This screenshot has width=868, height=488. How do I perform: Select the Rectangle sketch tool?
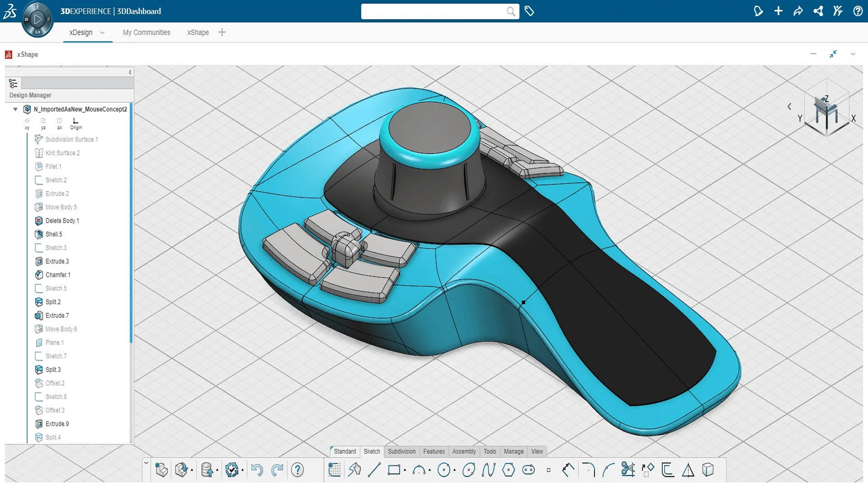pos(394,470)
